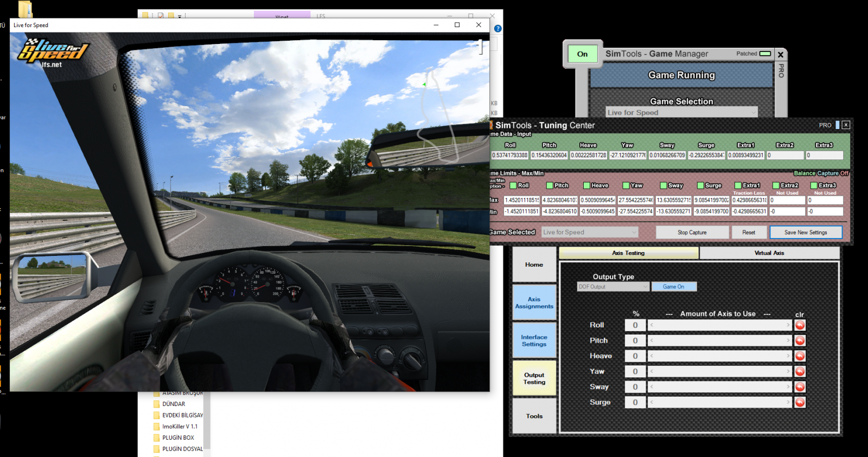Screen dimensions: 868x457
Task: Click the Live for Speed game viewport
Action: (250, 212)
